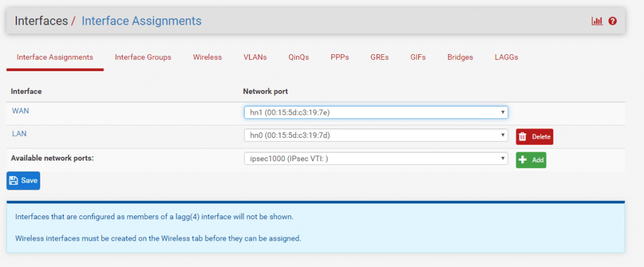
Task: Click the lagg(4) interface info note
Action: [x=155, y=217]
